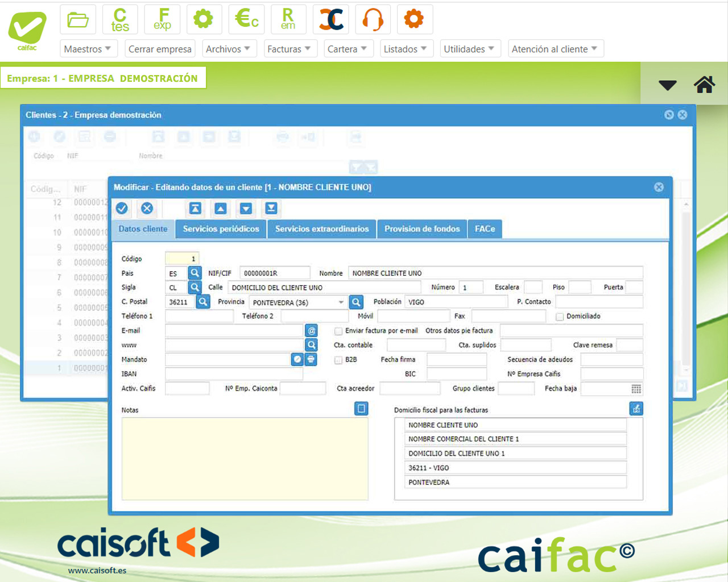Expand the Maestros menu
This screenshot has height=582, width=728.
(x=88, y=49)
